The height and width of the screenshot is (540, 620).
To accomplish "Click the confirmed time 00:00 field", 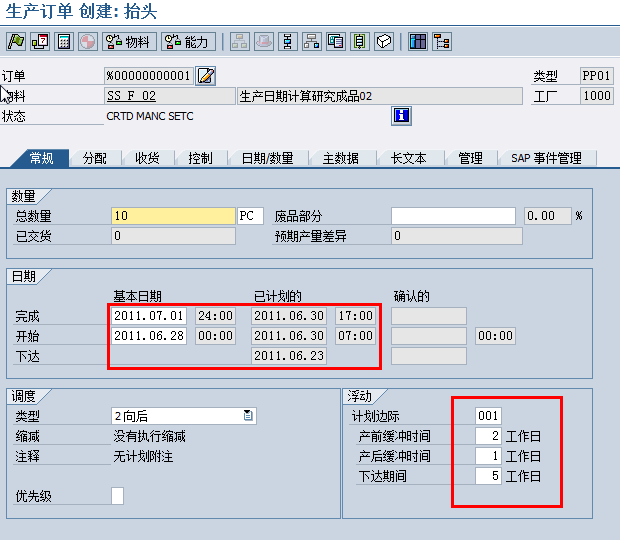I will [x=495, y=336].
